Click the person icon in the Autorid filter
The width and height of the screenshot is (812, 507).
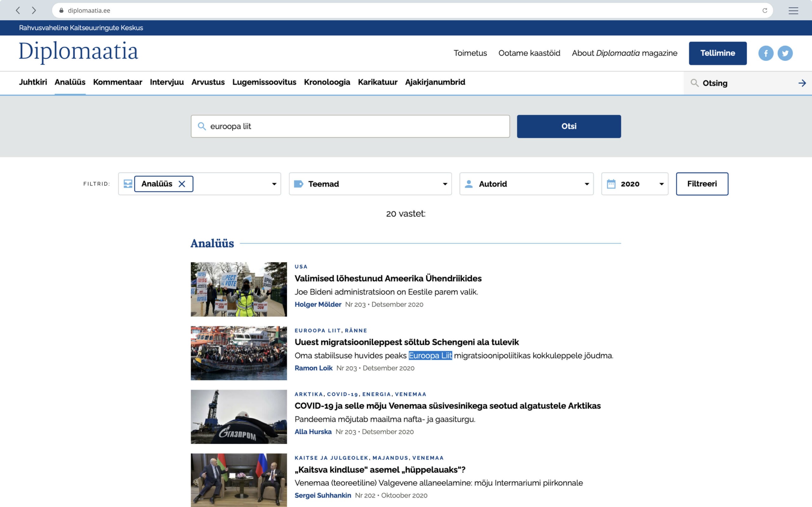click(468, 184)
